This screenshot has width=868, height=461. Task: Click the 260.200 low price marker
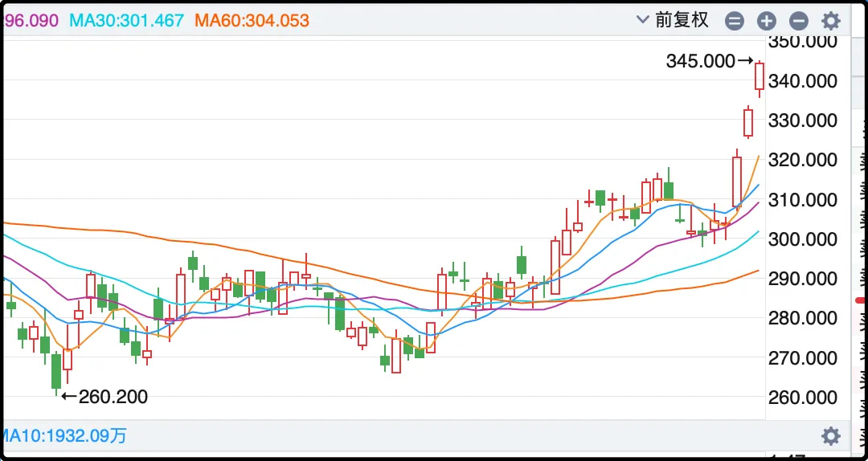coord(104,397)
